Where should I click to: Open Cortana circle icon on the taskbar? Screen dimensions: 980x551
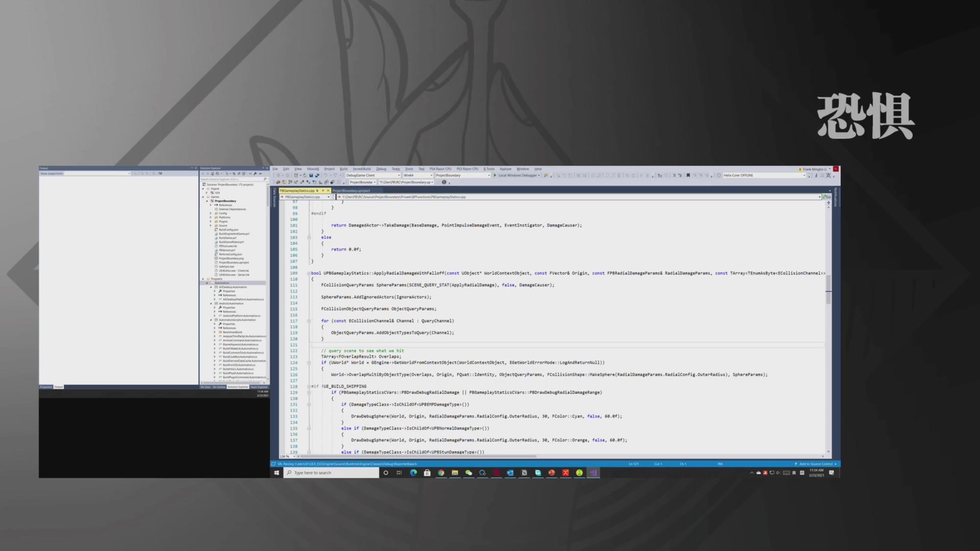tap(386, 473)
